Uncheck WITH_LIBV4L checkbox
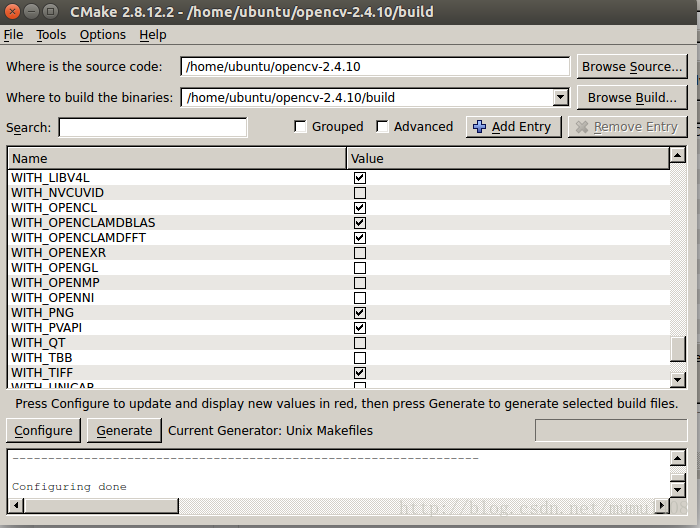 360,178
